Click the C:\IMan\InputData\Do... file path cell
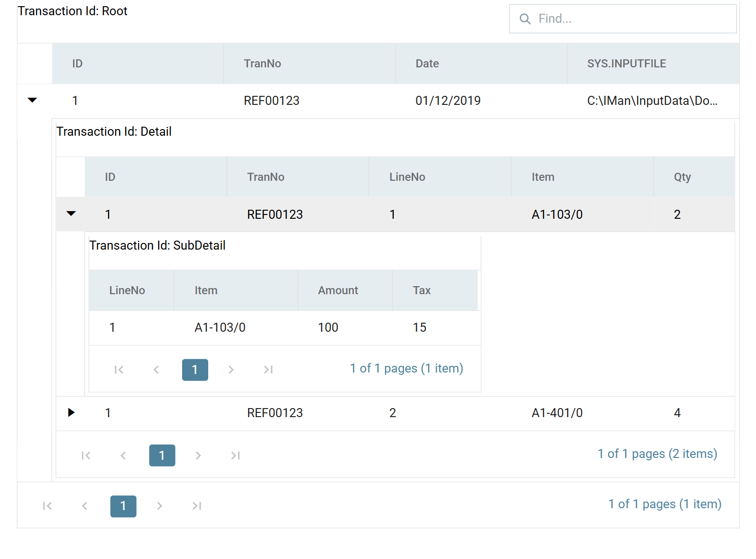The image size is (756, 559). point(653,101)
